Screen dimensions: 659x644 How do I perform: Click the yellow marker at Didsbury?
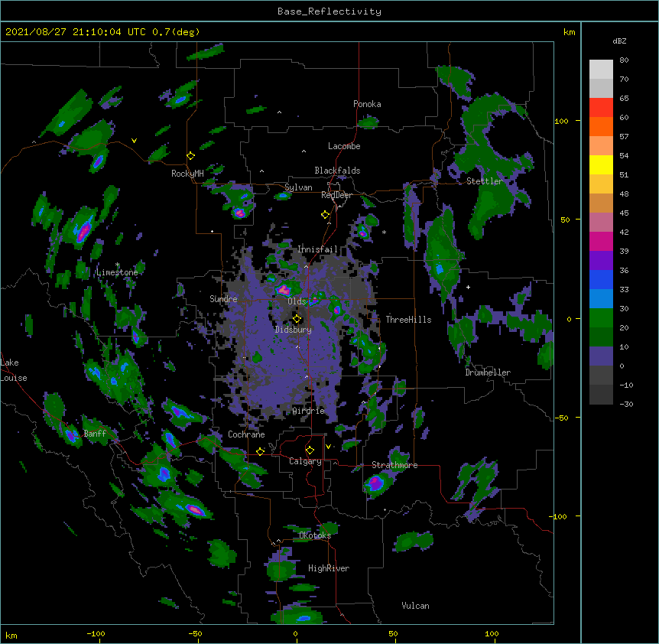coord(297,319)
